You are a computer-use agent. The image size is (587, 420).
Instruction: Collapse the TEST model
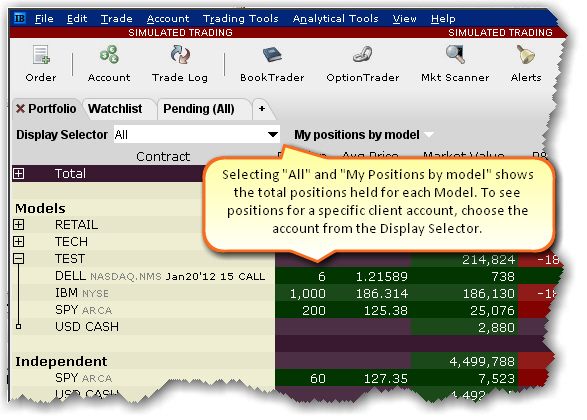(18, 258)
